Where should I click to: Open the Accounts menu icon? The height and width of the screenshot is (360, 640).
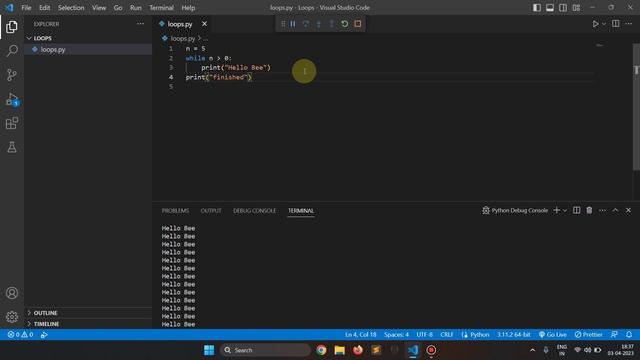pyautogui.click(x=12, y=293)
